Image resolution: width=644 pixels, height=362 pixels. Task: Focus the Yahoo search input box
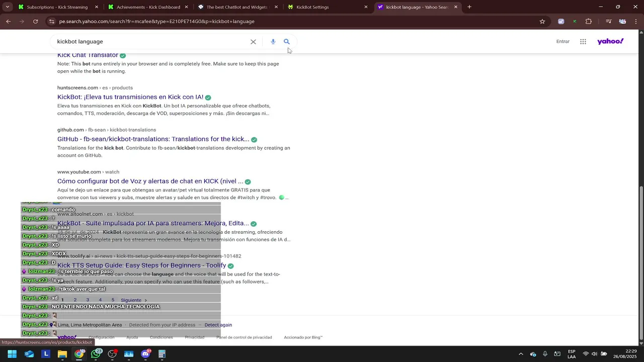pyautogui.click(x=151, y=42)
